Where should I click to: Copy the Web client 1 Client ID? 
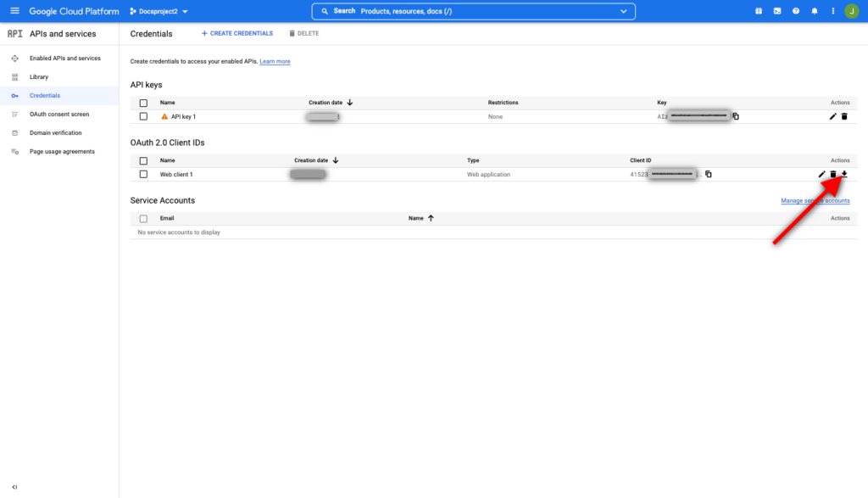(x=709, y=174)
